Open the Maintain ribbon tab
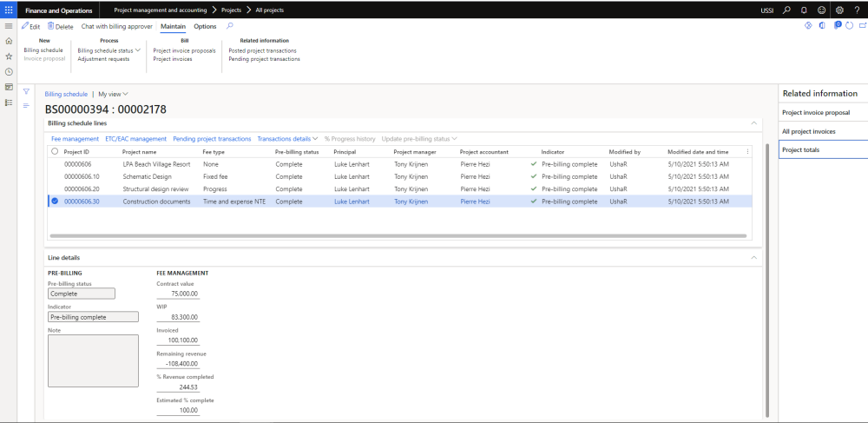The height and width of the screenshot is (423, 868). [174, 26]
